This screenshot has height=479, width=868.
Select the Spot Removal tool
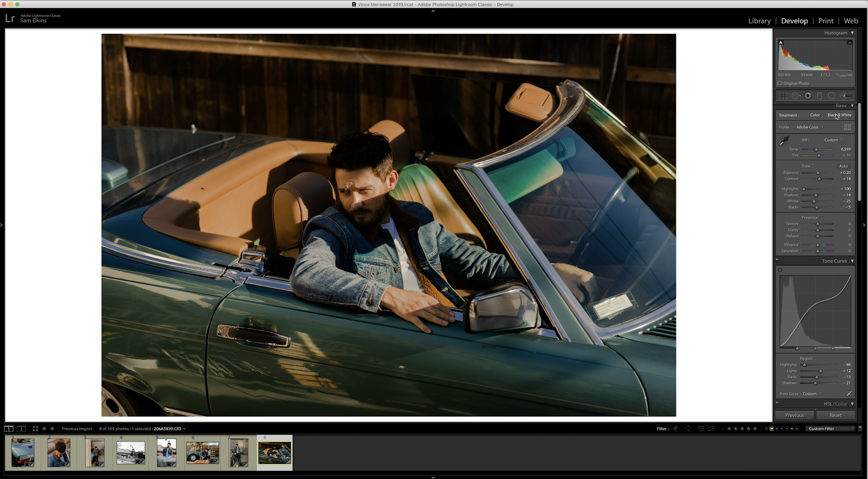click(x=796, y=96)
